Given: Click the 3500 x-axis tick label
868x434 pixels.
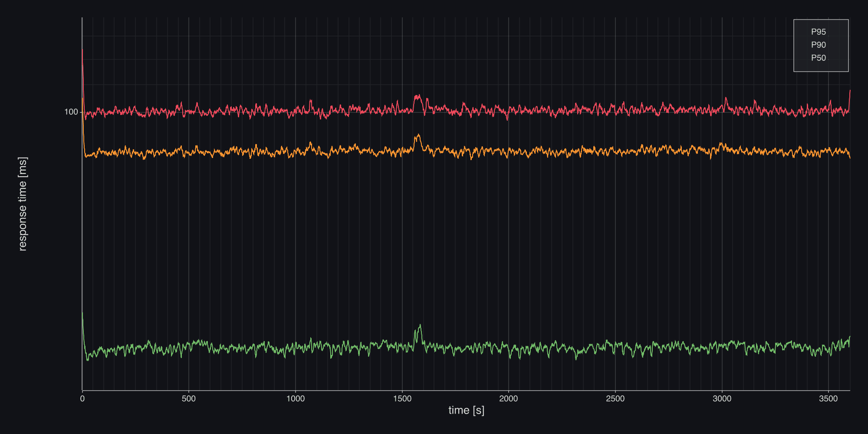Looking at the screenshot, I should click(x=828, y=399).
